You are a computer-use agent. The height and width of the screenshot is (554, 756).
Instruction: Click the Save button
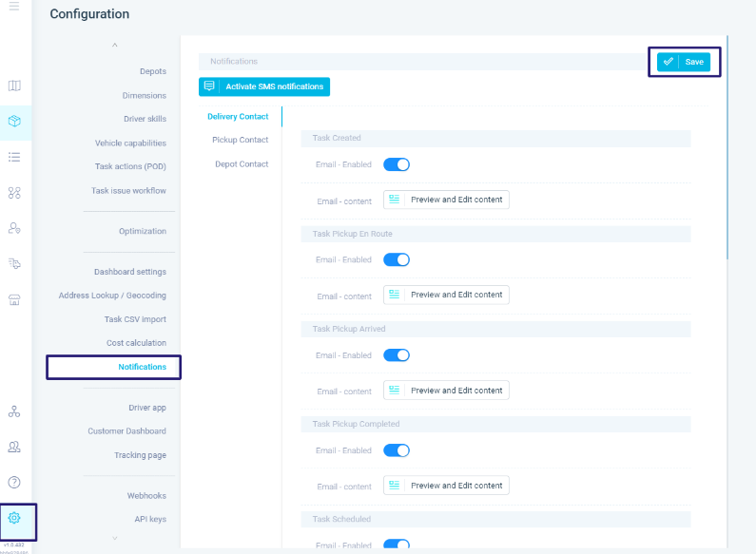tap(684, 62)
